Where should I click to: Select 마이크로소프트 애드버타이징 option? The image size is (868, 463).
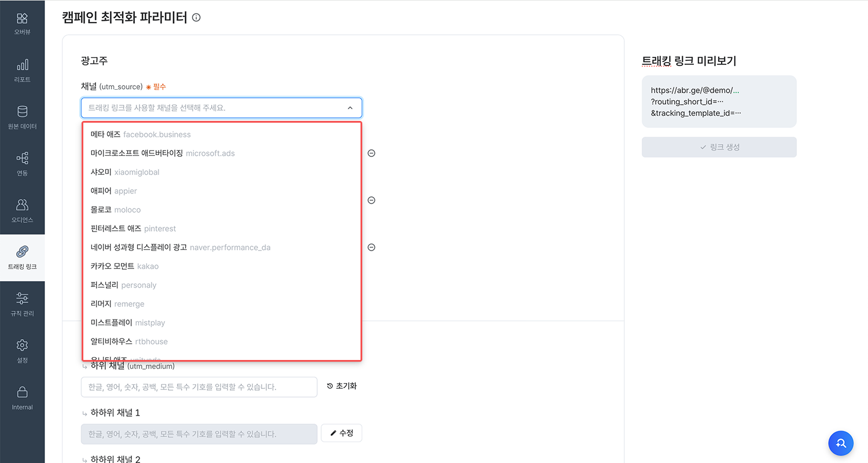(x=222, y=153)
